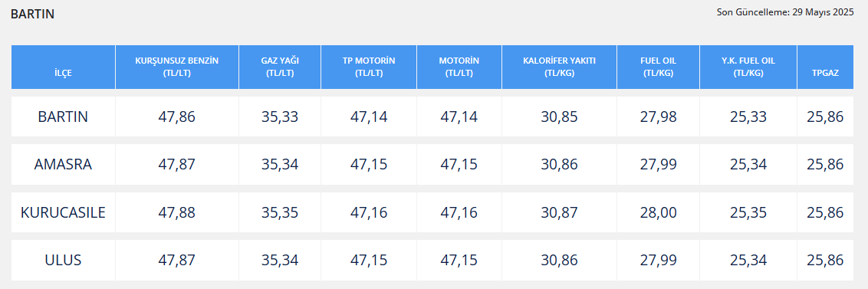Click the BARTIN page title
The width and height of the screenshot is (868, 289).
[x=33, y=15]
